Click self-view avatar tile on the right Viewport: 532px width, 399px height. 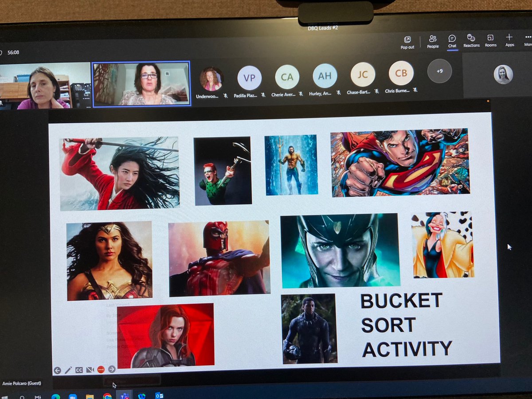503,74
